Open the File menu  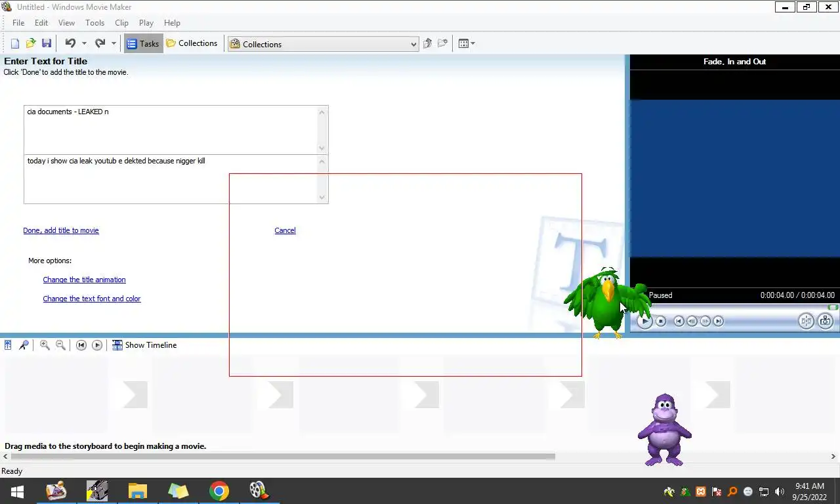coord(18,22)
